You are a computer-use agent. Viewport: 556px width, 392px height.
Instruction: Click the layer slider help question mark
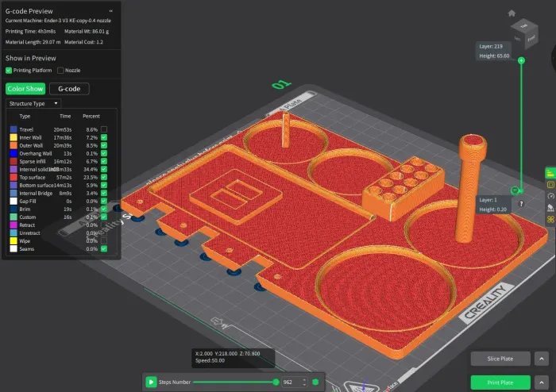click(521, 204)
